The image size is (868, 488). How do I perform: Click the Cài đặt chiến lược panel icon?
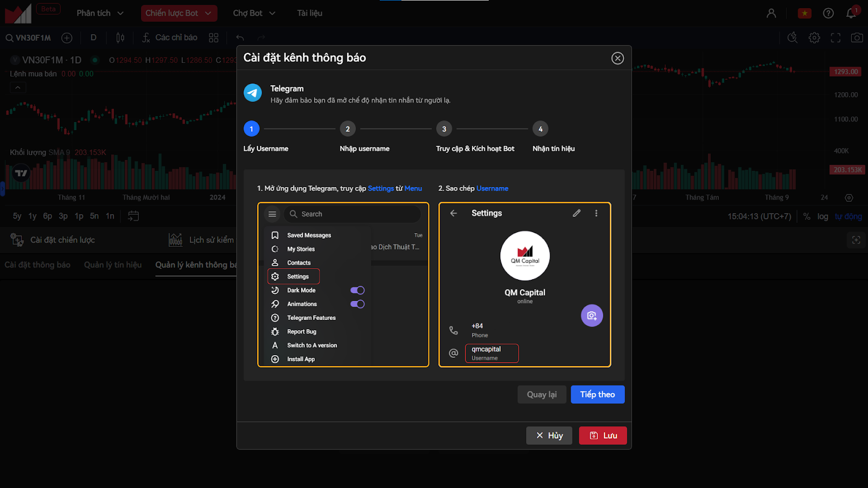click(17, 240)
